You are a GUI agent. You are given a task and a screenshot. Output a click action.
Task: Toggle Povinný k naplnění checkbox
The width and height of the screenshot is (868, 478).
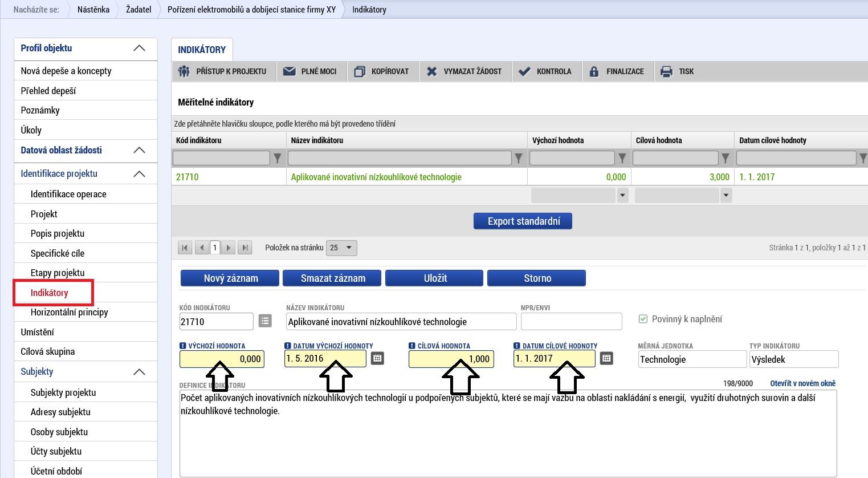point(643,319)
